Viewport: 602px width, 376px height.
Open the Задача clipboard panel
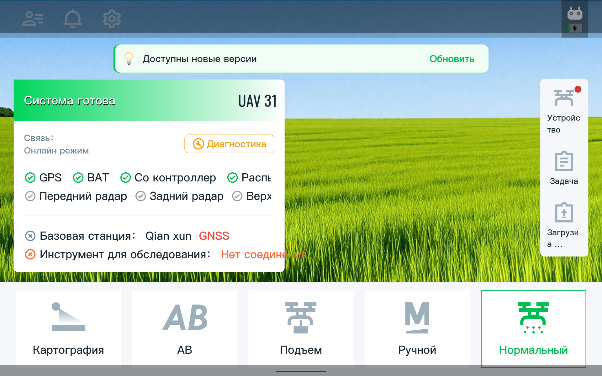564,168
